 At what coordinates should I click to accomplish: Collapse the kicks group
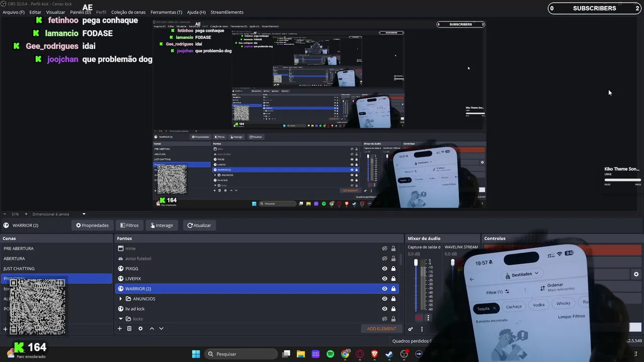121,319
